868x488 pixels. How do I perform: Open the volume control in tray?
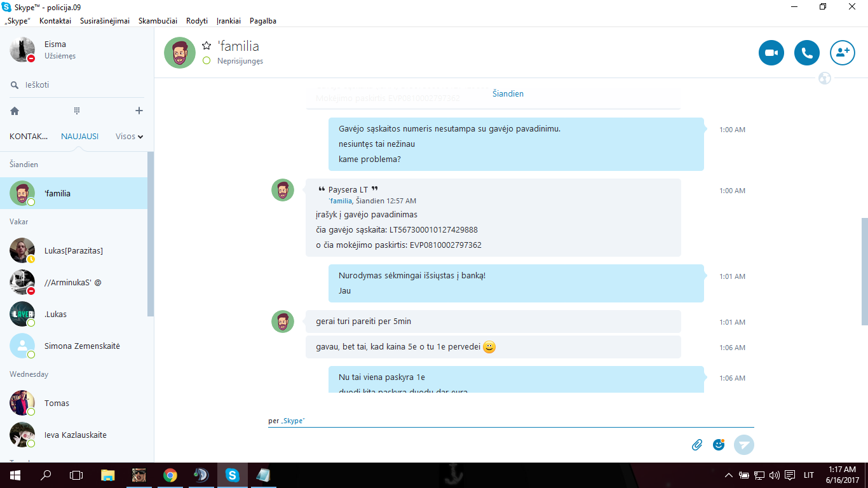point(774,475)
